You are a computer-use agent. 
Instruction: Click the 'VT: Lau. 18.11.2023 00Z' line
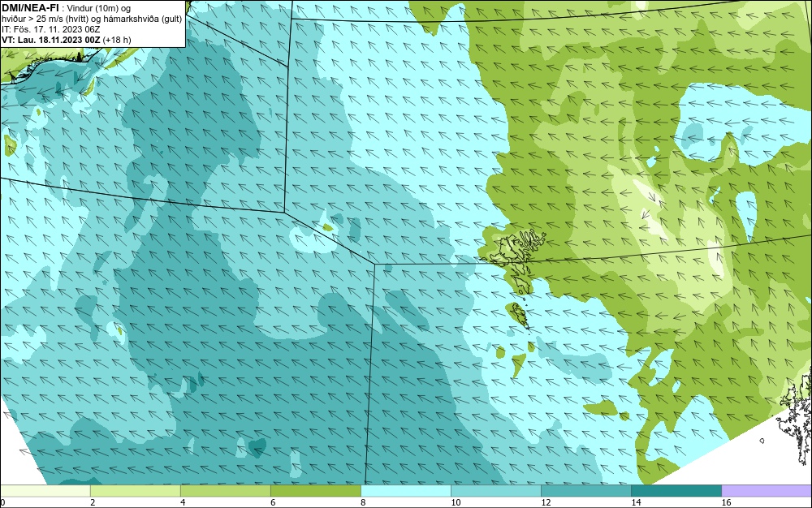(50, 40)
